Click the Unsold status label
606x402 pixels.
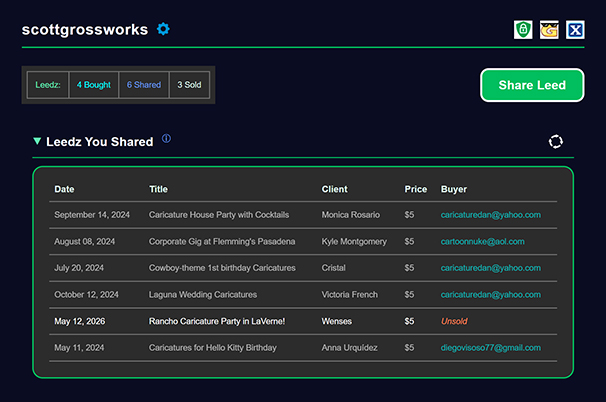pos(454,321)
